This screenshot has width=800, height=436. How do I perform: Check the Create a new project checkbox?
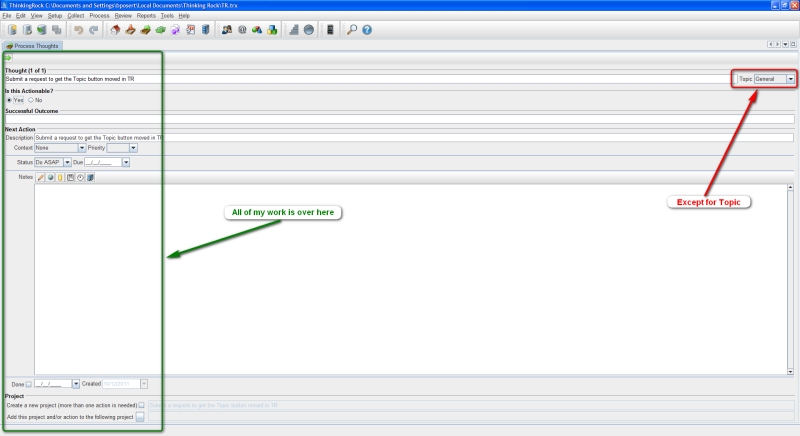coord(141,404)
